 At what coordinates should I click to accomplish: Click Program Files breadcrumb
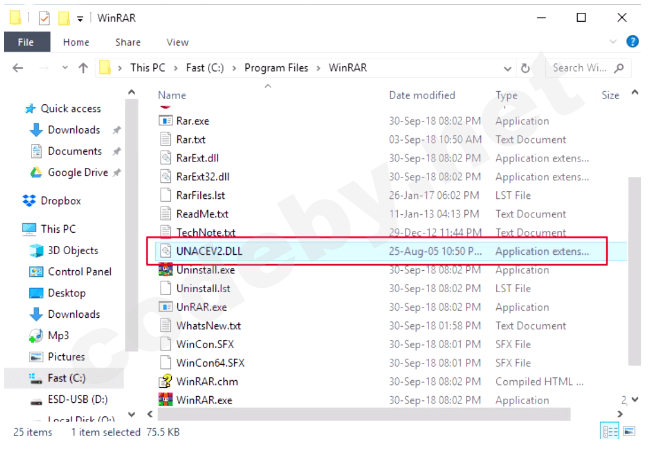point(276,68)
